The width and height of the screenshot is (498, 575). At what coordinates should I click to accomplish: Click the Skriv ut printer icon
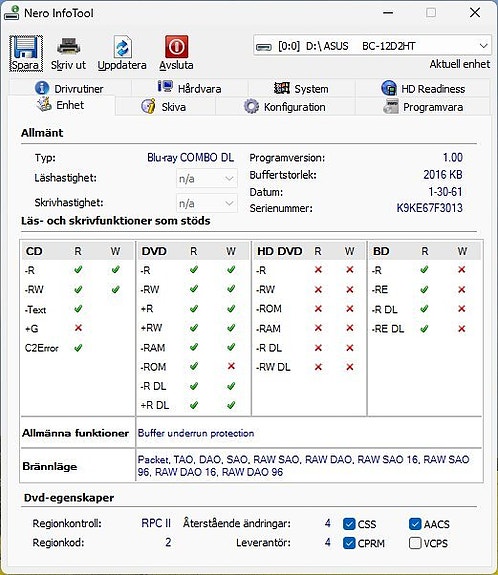click(68, 46)
